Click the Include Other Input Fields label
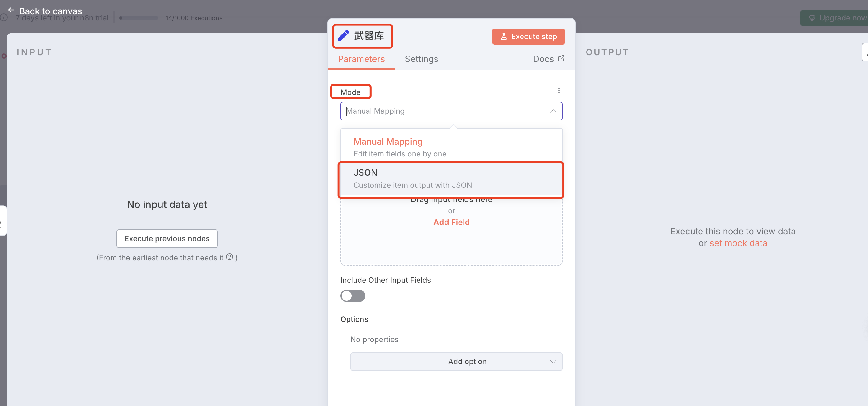This screenshot has width=868, height=406. [386, 280]
